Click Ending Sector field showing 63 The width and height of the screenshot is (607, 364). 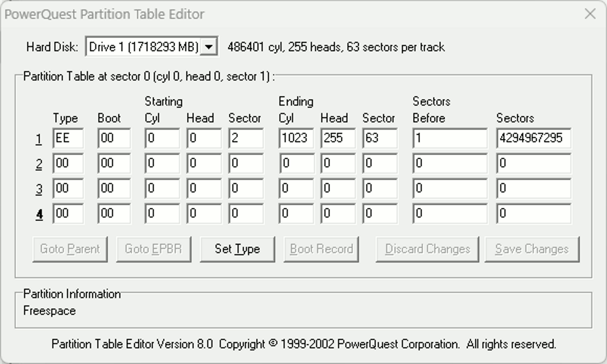click(380, 138)
